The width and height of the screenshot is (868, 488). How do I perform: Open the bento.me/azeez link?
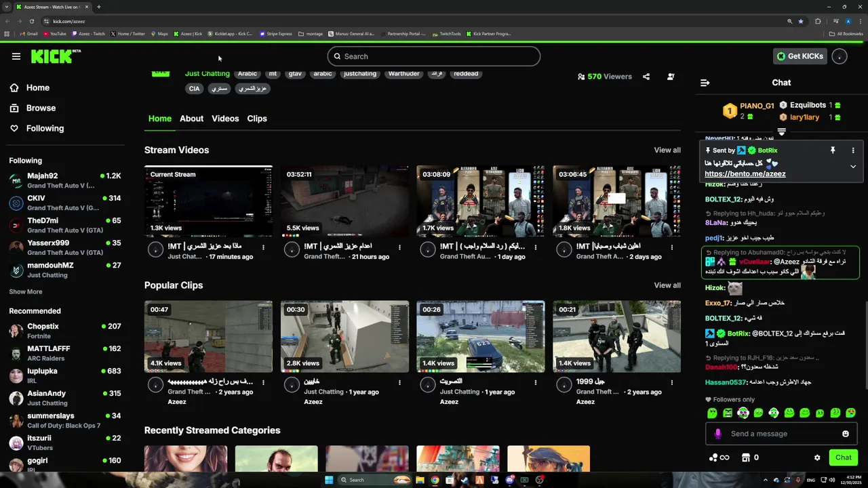pyautogui.click(x=745, y=174)
